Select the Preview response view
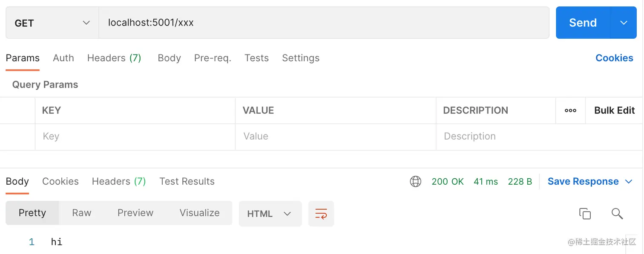 click(135, 213)
